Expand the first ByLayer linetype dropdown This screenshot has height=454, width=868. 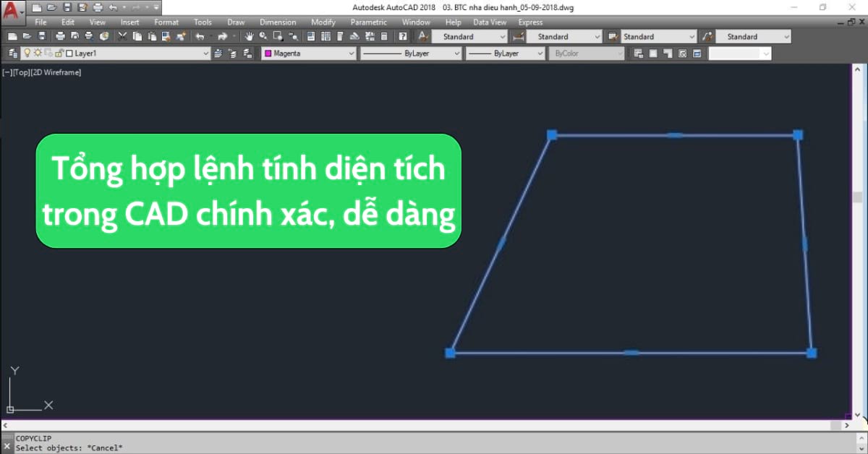(456, 53)
